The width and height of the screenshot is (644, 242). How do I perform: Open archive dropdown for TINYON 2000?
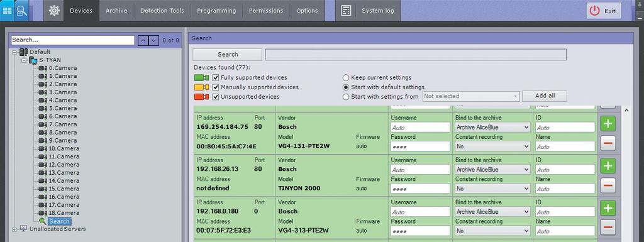pos(493,170)
